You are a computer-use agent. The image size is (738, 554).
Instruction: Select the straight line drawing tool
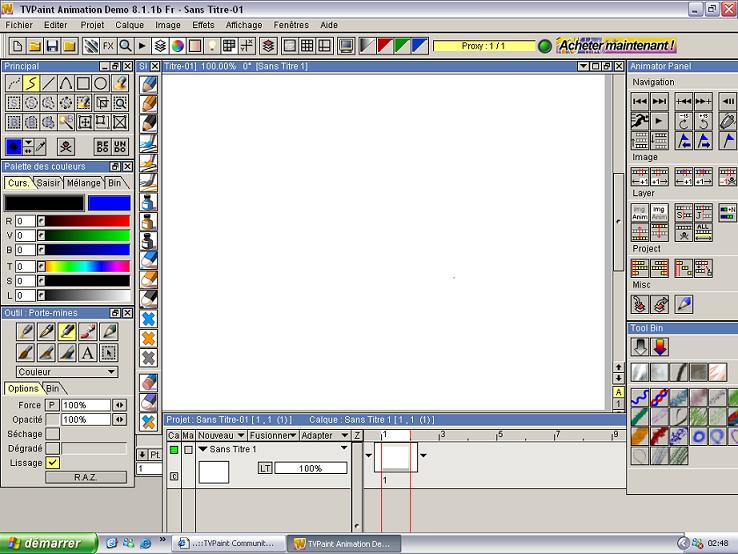[48, 84]
